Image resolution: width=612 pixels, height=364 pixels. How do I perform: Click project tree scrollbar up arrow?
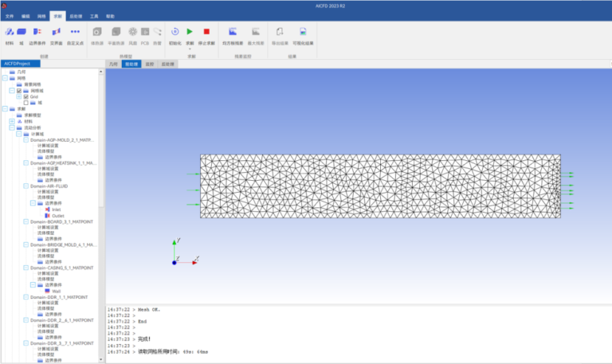pos(101,72)
